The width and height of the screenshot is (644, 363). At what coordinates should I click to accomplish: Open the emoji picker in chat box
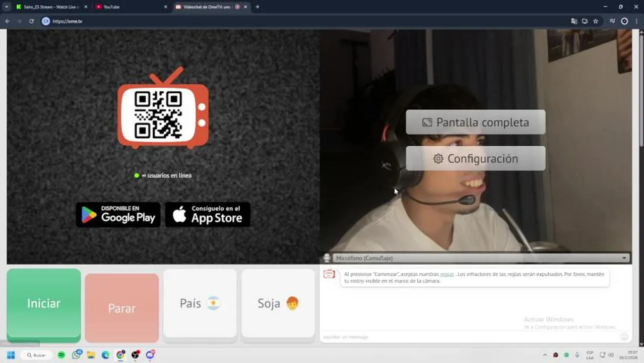coord(624,337)
